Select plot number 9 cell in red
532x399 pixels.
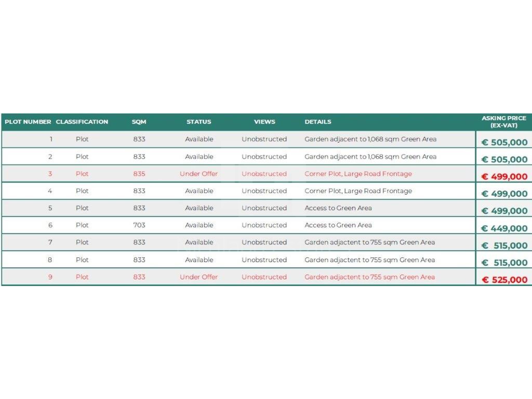(x=50, y=277)
